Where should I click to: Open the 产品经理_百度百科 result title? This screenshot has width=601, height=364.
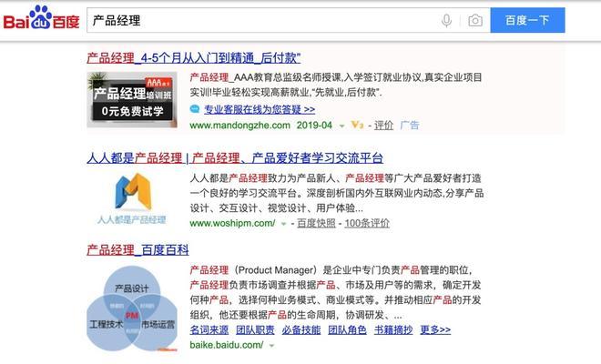click(x=138, y=250)
